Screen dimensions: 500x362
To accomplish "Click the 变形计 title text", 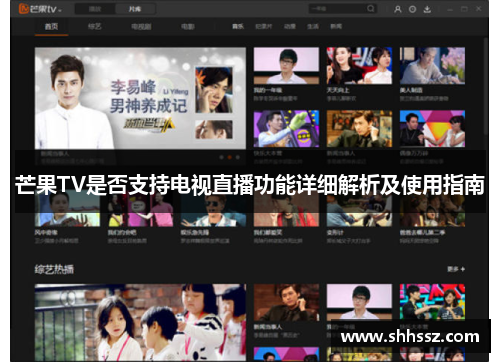I will [335, 232].
